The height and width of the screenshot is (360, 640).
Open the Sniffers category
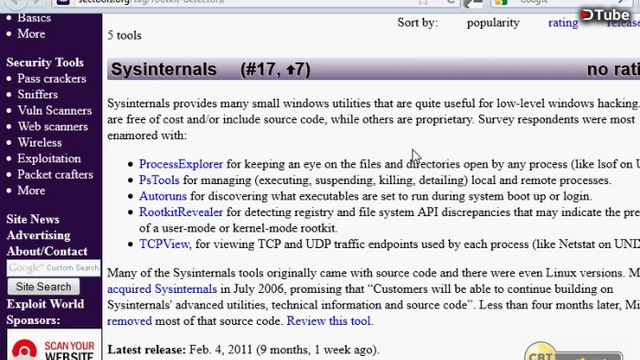pos(37,94)
